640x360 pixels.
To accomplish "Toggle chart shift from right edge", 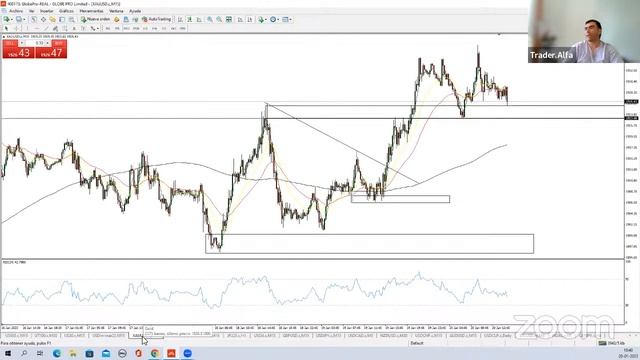I will (249, 19).
